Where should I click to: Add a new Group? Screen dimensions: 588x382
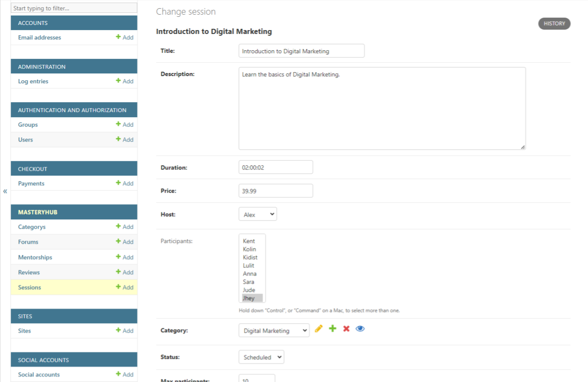pos(125,124)
